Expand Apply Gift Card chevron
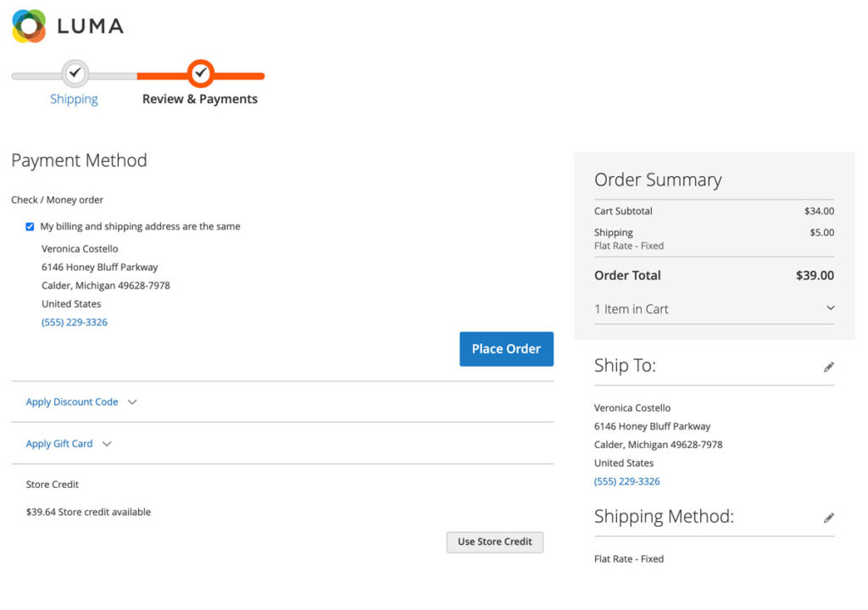This screenshot has height=610, width=868. [x=107, y=444]
